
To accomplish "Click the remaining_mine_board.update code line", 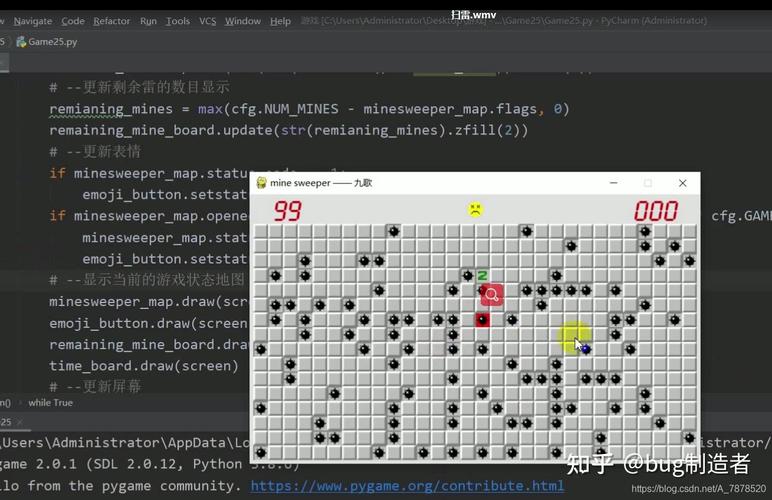I will pos(289,130).
